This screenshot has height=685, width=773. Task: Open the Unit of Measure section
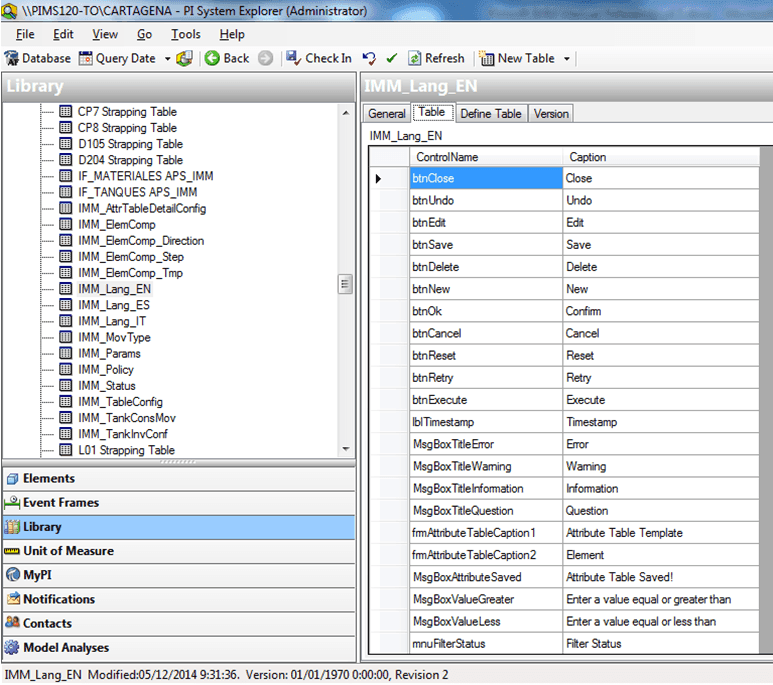click(68, 551)
